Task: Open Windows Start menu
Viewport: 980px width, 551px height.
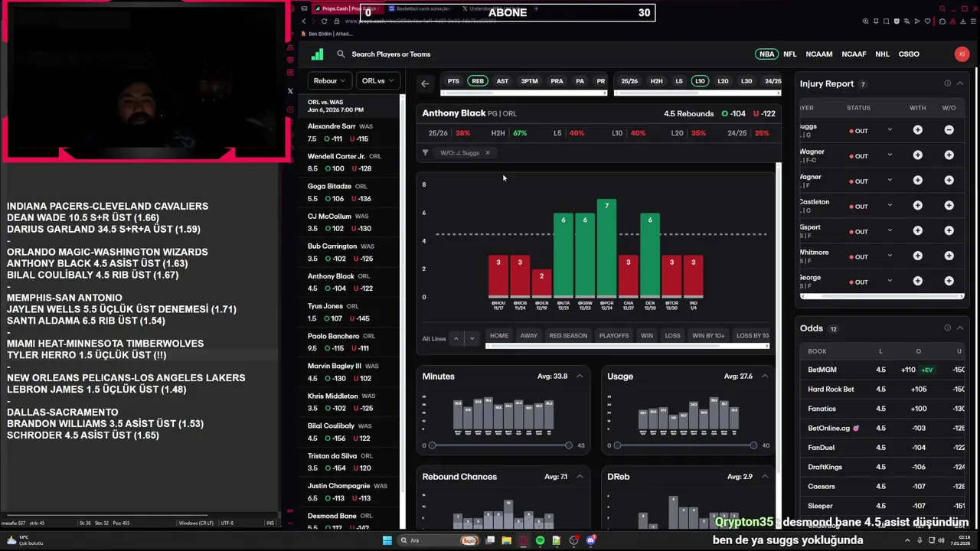Action: click(x=387, y=540)
